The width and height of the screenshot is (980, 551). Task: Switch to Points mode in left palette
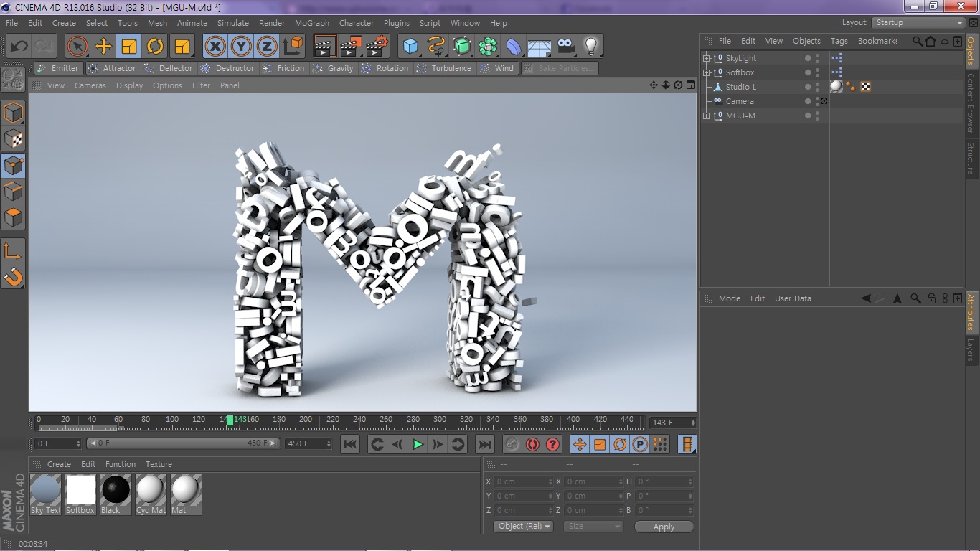tap(14, 165)
